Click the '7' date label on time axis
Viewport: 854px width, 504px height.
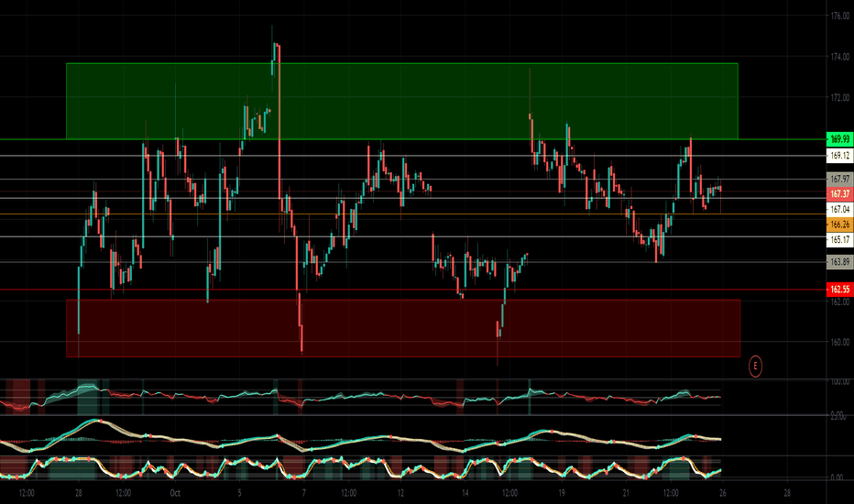(x=303, y=493)
